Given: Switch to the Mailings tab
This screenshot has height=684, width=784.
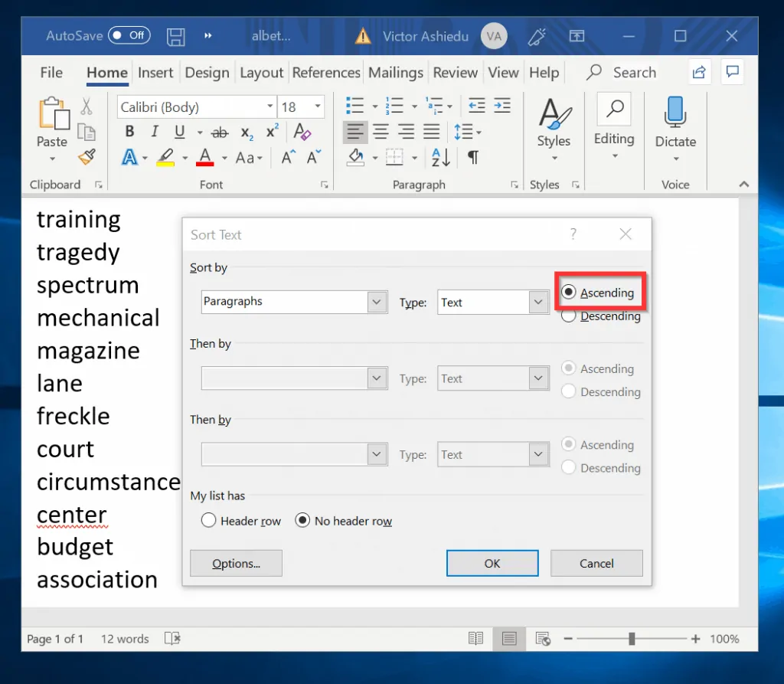Looking at the screenshot, I should coord(396,73).
